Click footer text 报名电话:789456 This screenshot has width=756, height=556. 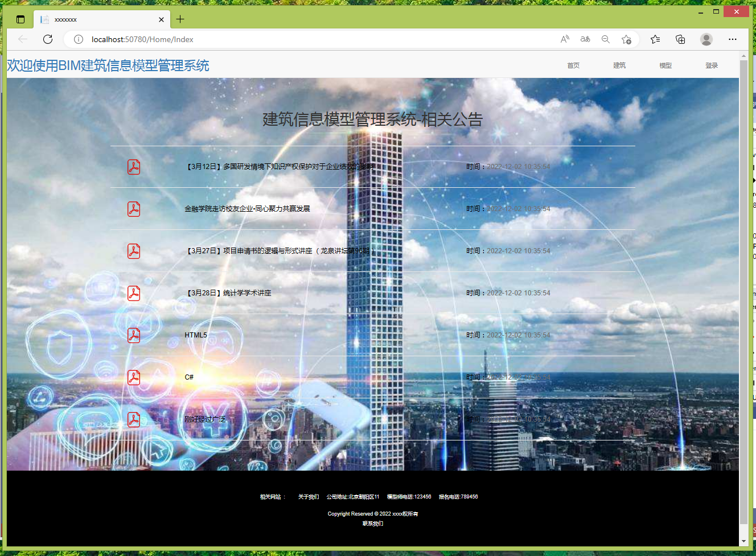[x=458, y=497]
